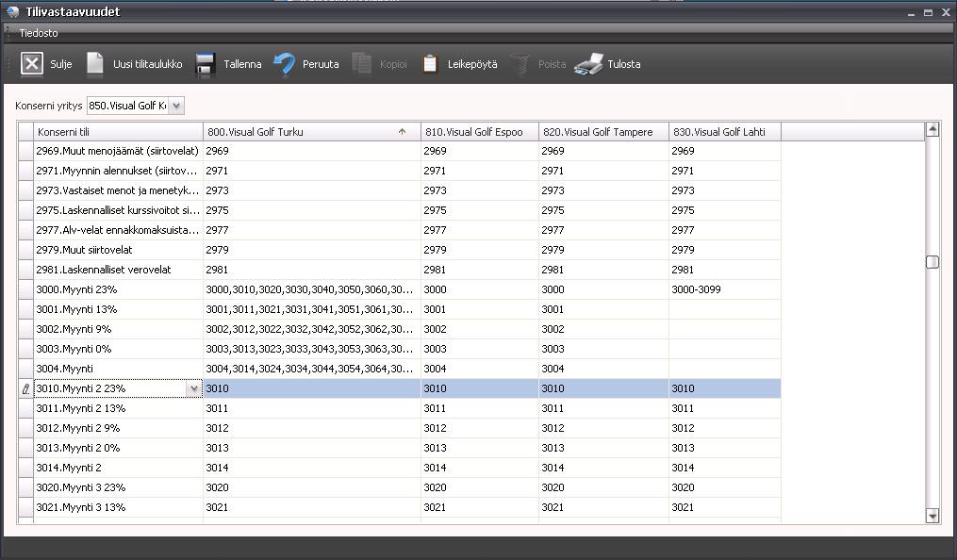Select row 3013.Myynti 2 0%
Screen dimensions: 957x560
(x=399, y=449)
